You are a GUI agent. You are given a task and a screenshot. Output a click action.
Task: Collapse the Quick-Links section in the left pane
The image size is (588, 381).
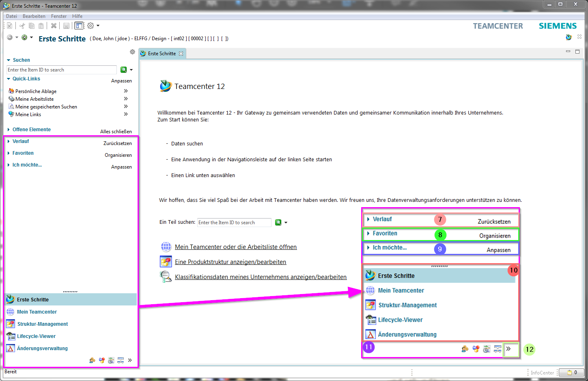[9, 79]
